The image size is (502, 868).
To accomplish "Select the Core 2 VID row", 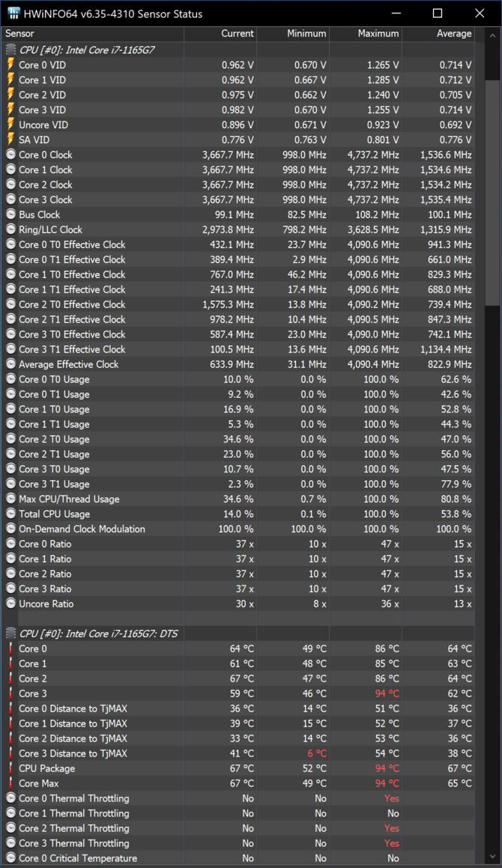I will point(238,94).
